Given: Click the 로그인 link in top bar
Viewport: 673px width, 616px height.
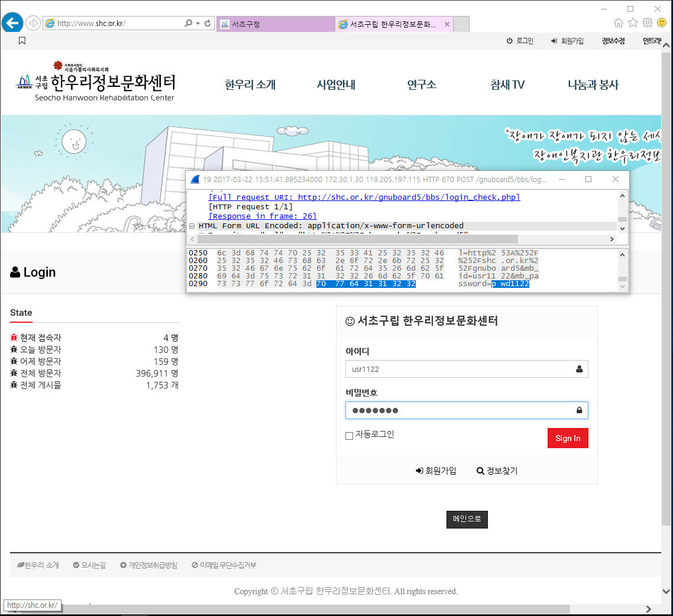Looking at the screenshot, I should 520,41.
